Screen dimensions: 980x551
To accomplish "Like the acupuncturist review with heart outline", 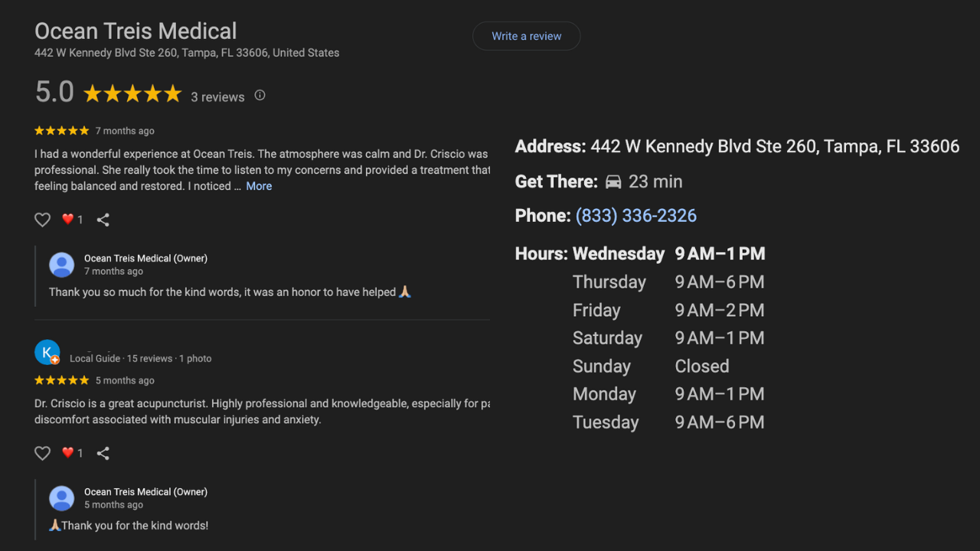I will (x=42, y=453).
